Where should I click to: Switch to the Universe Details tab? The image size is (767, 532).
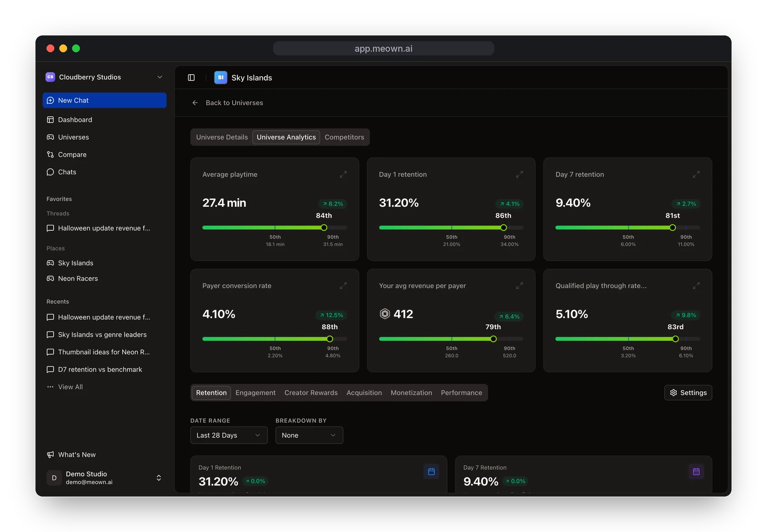[x=222, y=137]
